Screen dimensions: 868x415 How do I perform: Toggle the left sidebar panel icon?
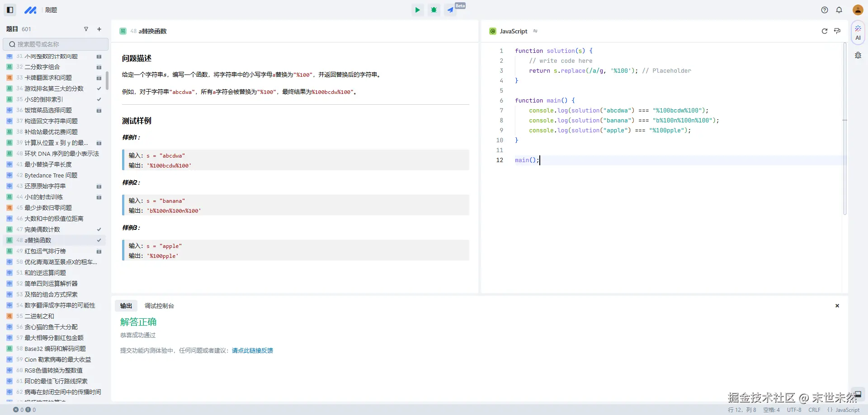(10, 10)
